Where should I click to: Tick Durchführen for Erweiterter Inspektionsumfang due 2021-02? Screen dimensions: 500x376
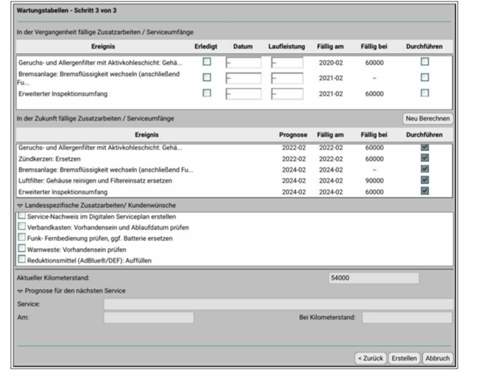425,93
